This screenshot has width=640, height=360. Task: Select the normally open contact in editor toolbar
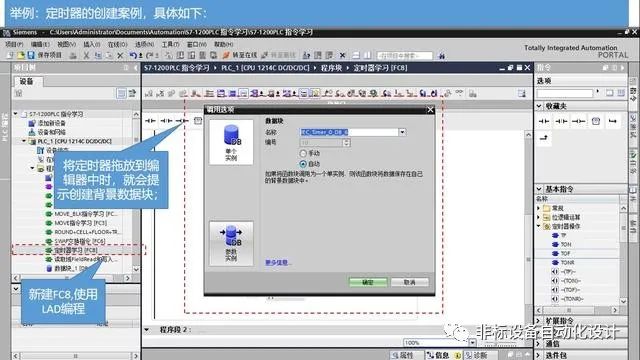[150, 121]
